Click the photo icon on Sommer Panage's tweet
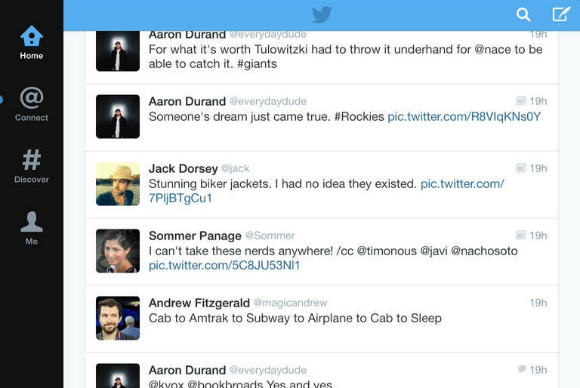The height and width of the screenshot is (388, 580). click(x=521, y=235)
